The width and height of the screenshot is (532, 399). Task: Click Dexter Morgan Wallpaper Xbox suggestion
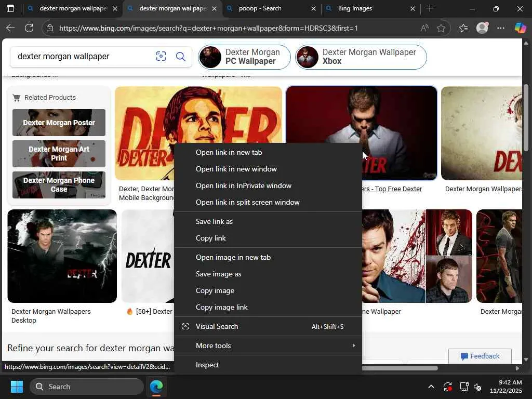click(x=361, y=57)
